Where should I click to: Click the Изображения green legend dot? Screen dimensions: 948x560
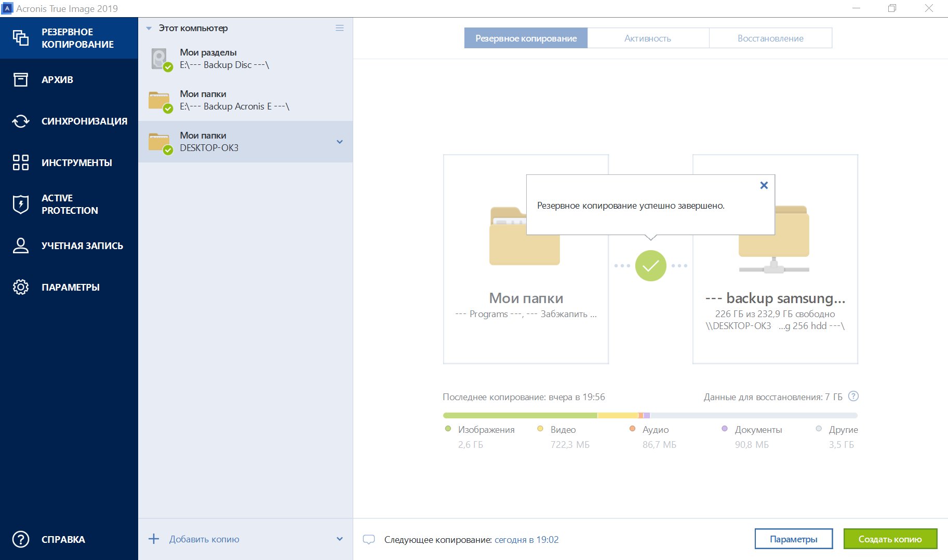point(448,429)
